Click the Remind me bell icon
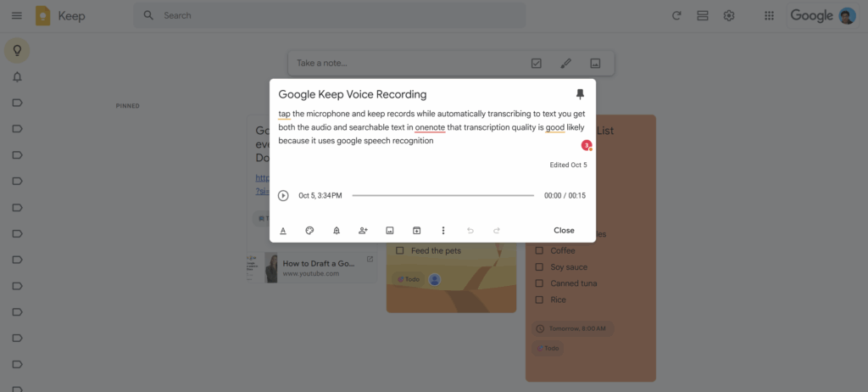This screenshot has height=392, width=868. (337, 231)
